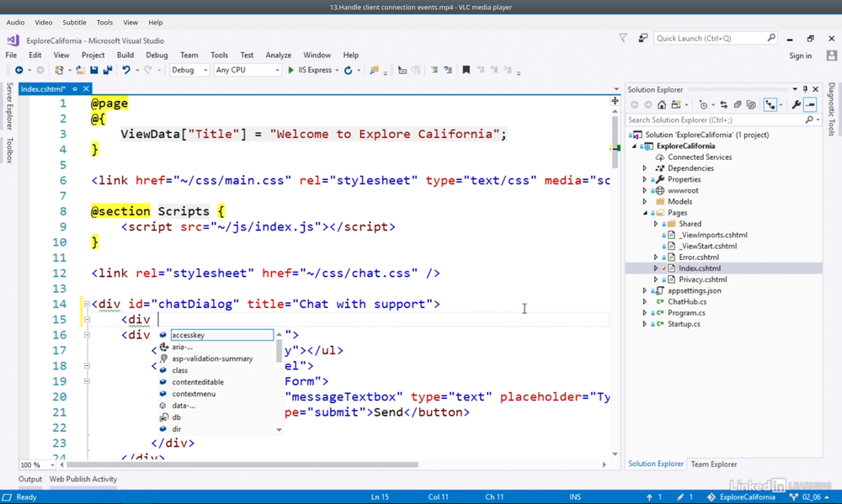Toggle the Preview Selected Items button
842x504 pixels.
tap(810, 104)
